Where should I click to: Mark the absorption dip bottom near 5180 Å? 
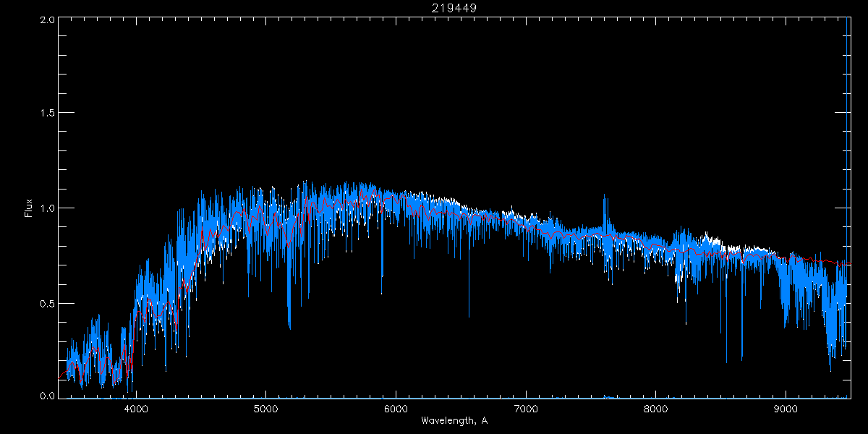pyautogui.click(x=289, y=328)
